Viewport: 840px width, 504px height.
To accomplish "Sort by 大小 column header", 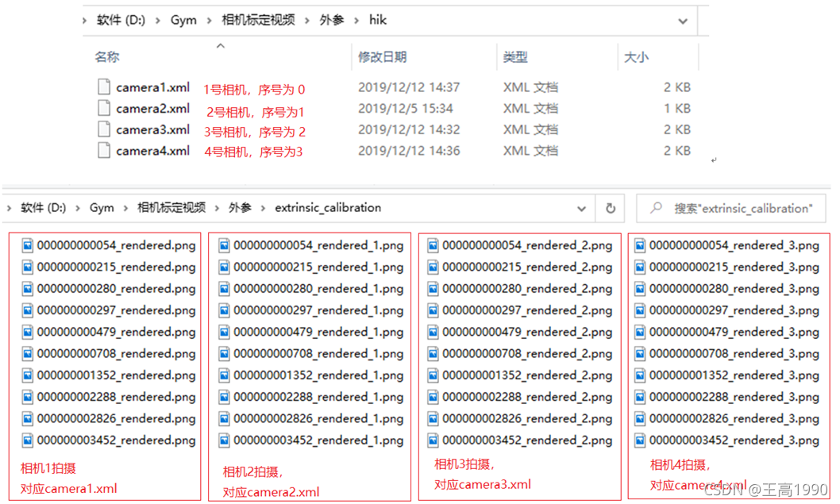I will point(637,57).
